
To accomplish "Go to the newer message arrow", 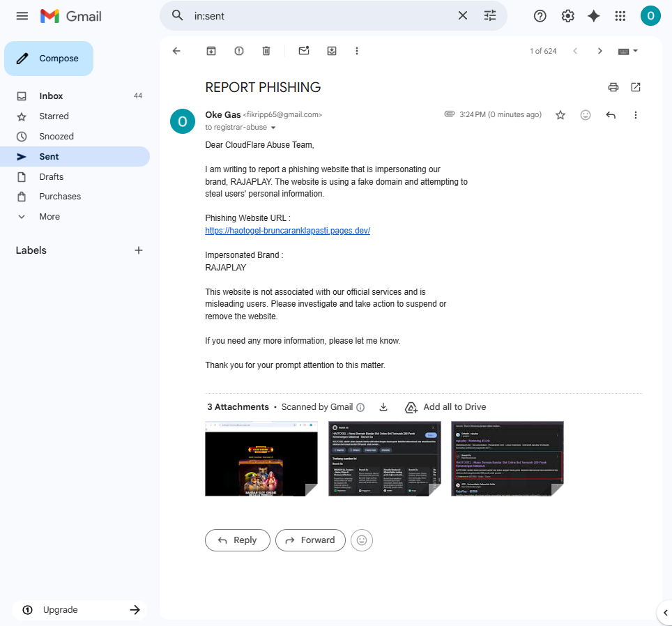I will tap(575, 51).
